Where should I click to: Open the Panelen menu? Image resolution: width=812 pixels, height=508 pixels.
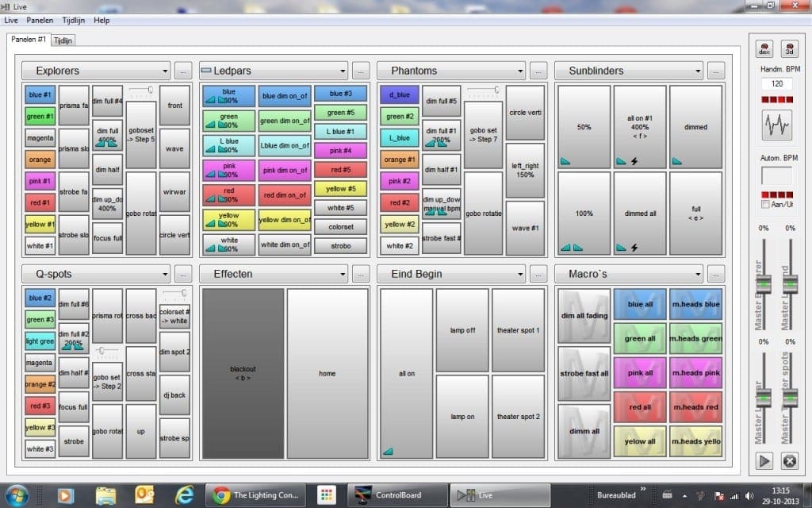[40, 20]
